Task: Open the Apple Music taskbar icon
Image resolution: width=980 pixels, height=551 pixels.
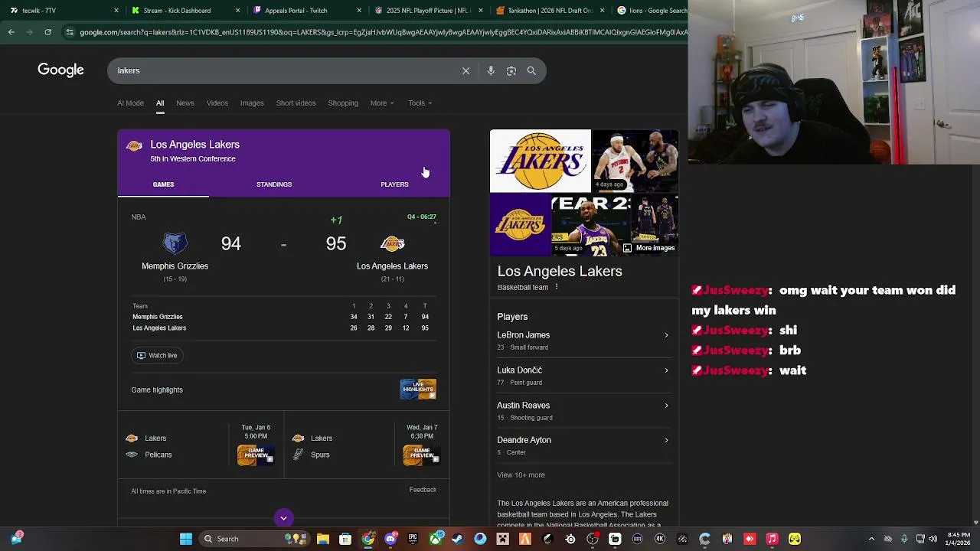Action: pos(772,539)
